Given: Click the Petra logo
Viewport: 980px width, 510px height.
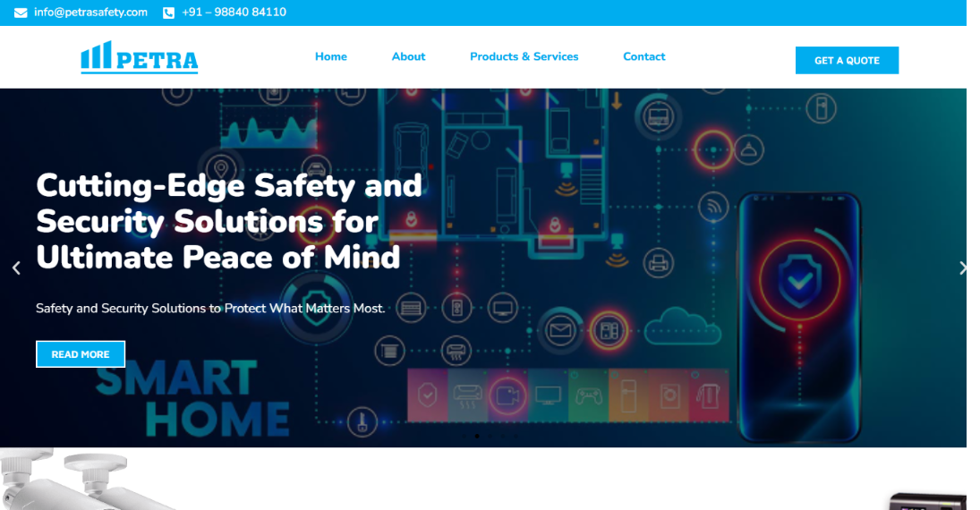Looking at the screenshot, I should (140, 57).
